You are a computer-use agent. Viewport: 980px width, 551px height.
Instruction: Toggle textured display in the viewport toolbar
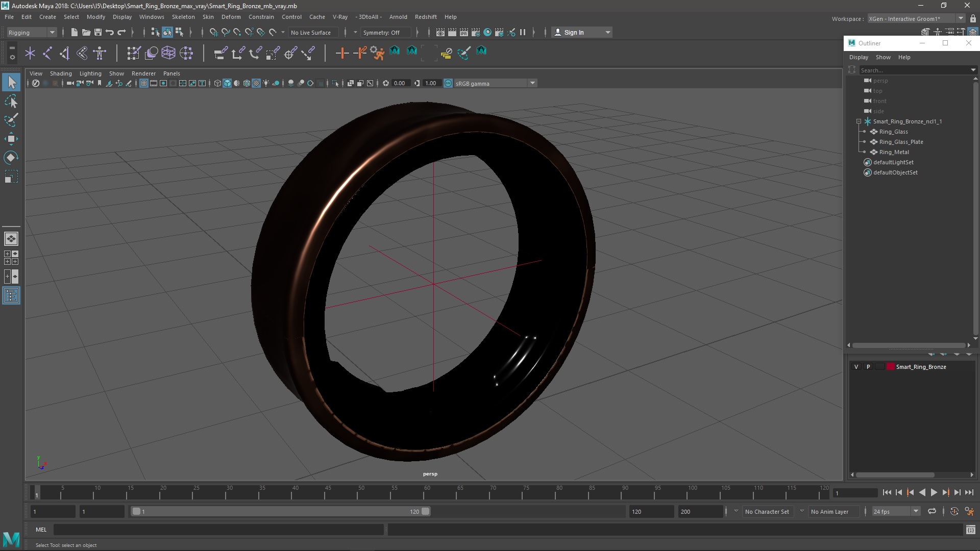click(x=256, y=83)
